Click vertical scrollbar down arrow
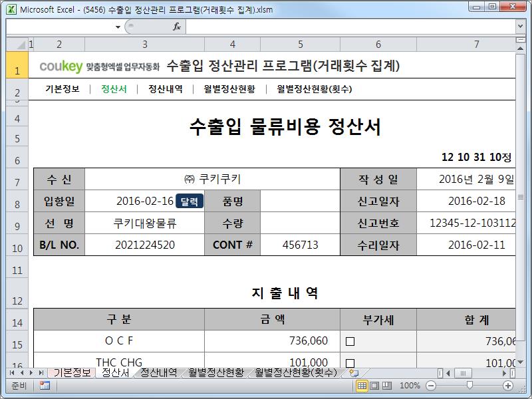This screenshot has height=399, width=532. 520,362
